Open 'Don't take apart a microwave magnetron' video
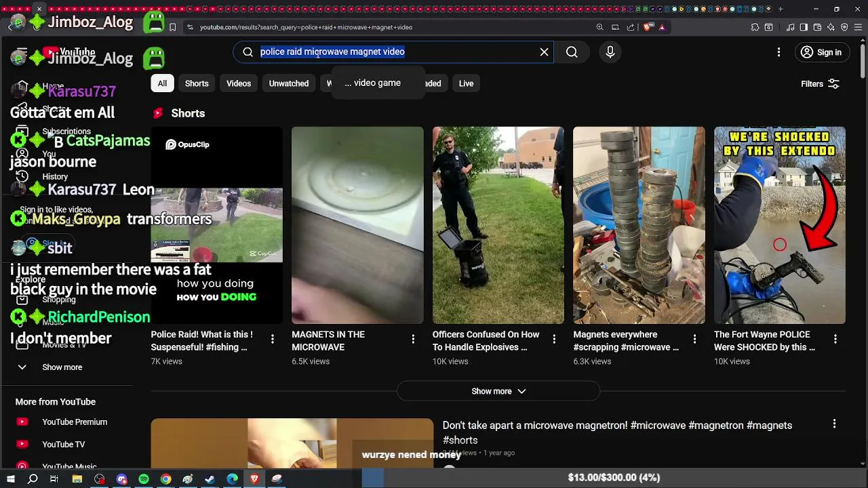The width and height of the screenshot is (868, 488). (617, 432)
